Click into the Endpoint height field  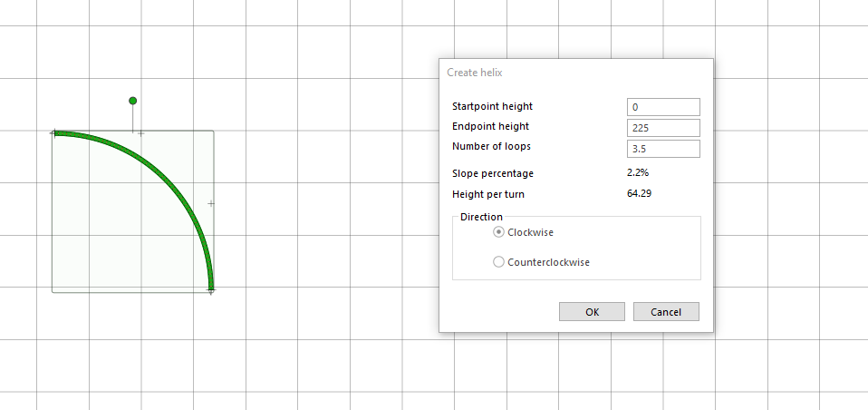(x=663, y=128)
